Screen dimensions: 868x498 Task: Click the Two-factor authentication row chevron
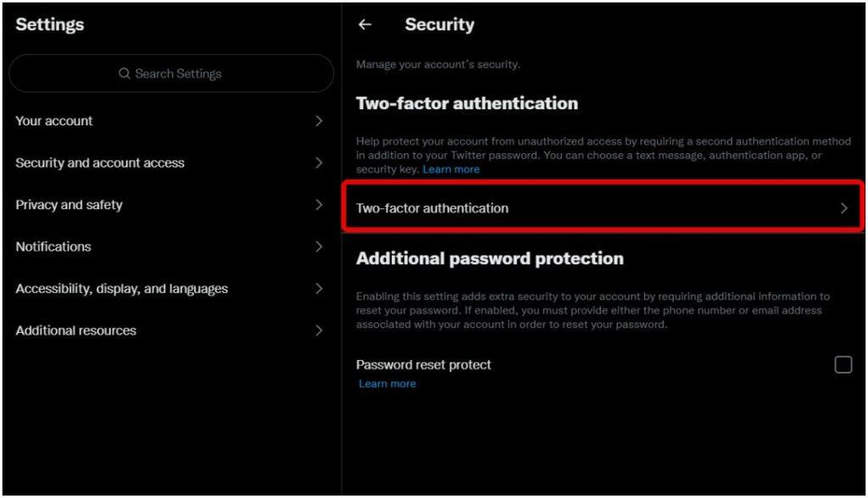843,208
